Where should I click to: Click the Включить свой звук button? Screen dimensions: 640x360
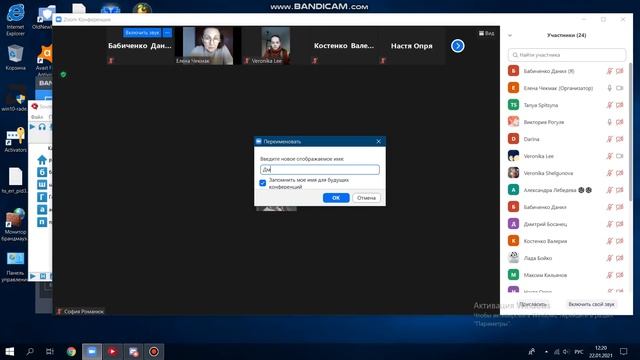(591, 304)
